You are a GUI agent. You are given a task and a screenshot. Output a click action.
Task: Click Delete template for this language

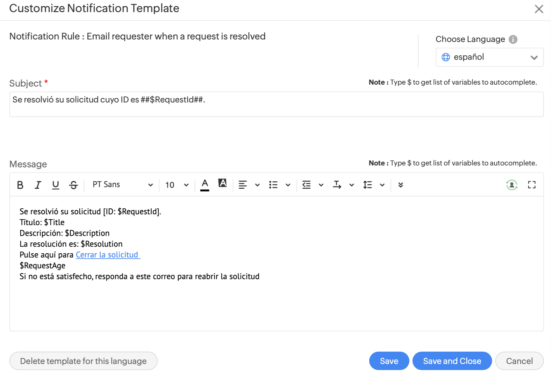(x=83, y=361)
